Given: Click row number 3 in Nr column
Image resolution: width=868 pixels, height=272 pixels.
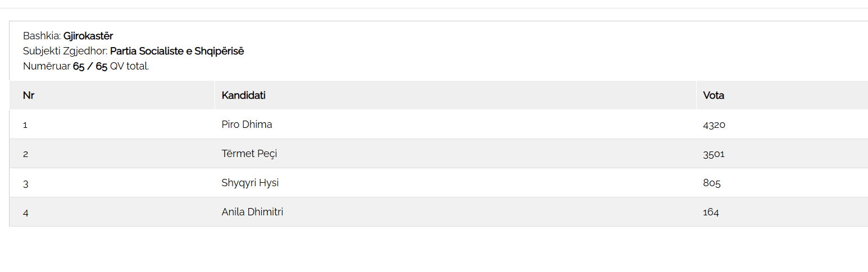Looking at the screenshot, I should tap(25, 183).
